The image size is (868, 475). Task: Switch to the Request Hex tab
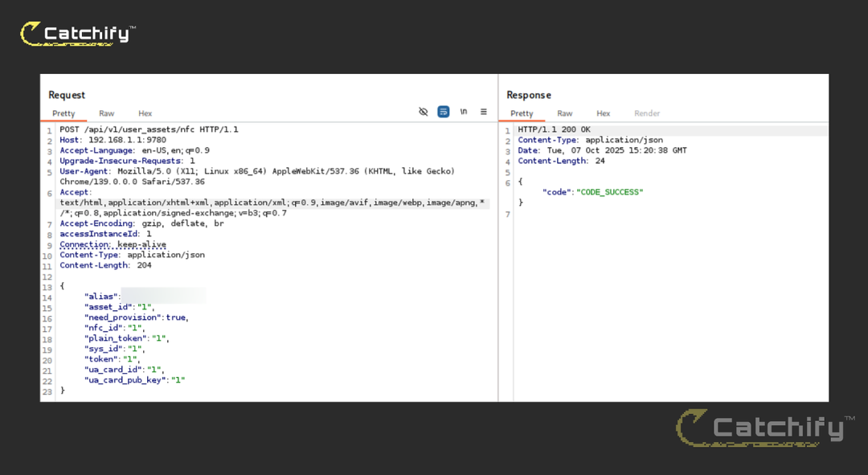pos(145,113)
